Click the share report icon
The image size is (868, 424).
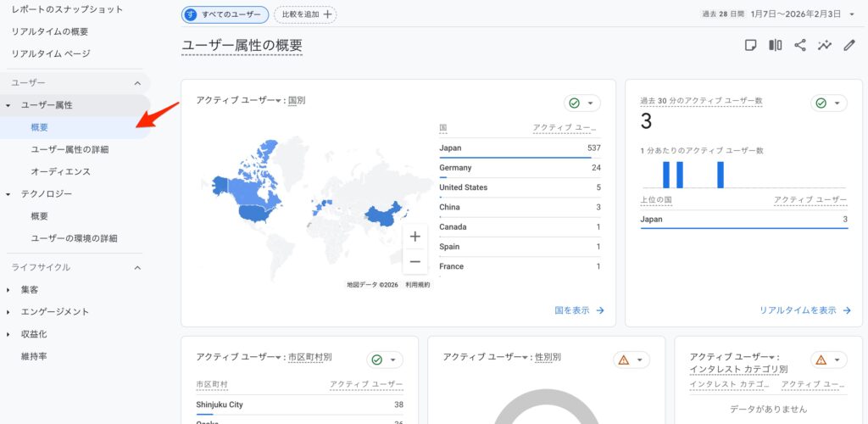coord(800,46)
